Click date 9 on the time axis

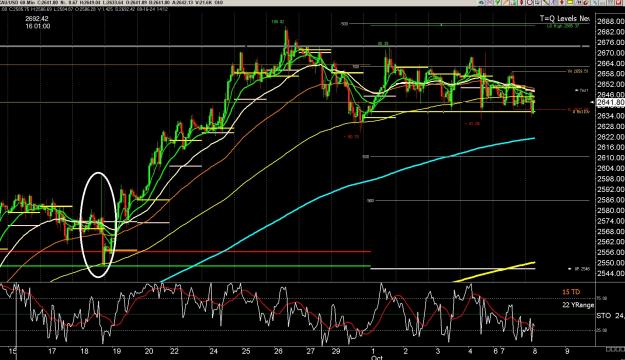[567, 351]
